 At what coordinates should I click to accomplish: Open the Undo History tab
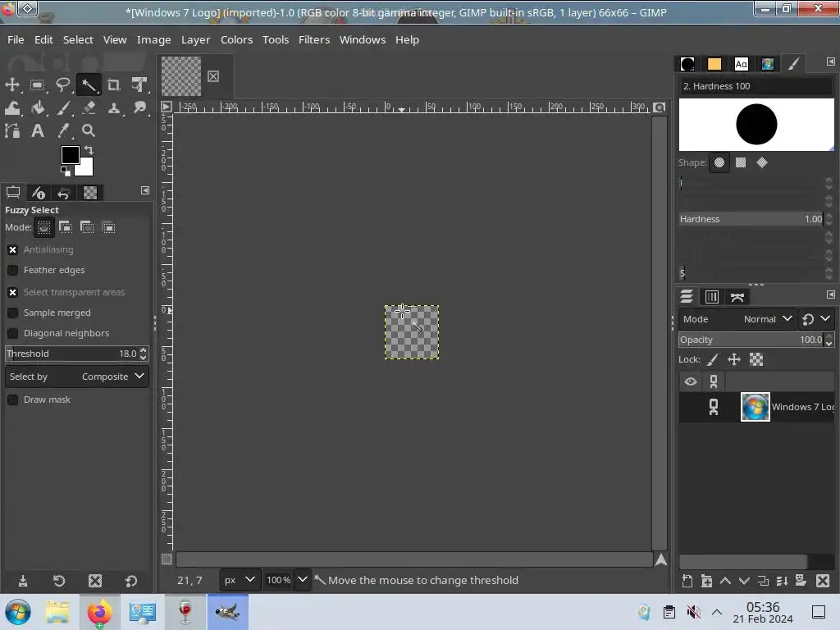point(63,192)
